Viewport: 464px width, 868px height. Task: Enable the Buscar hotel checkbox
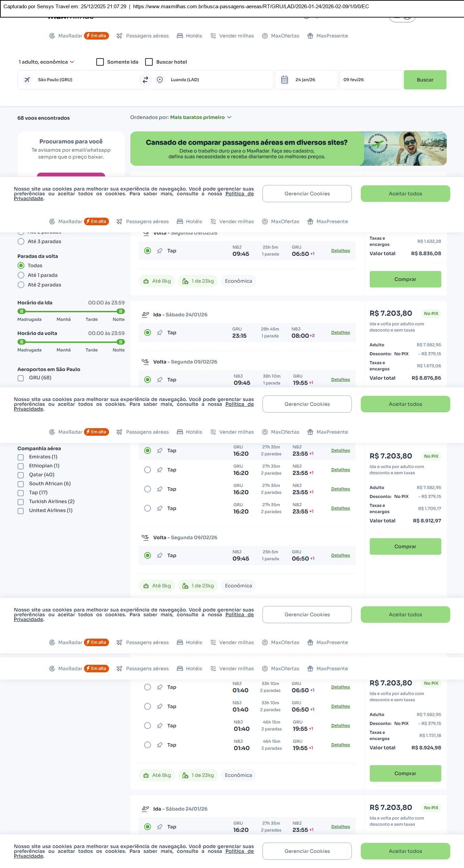tap(149, 62)
